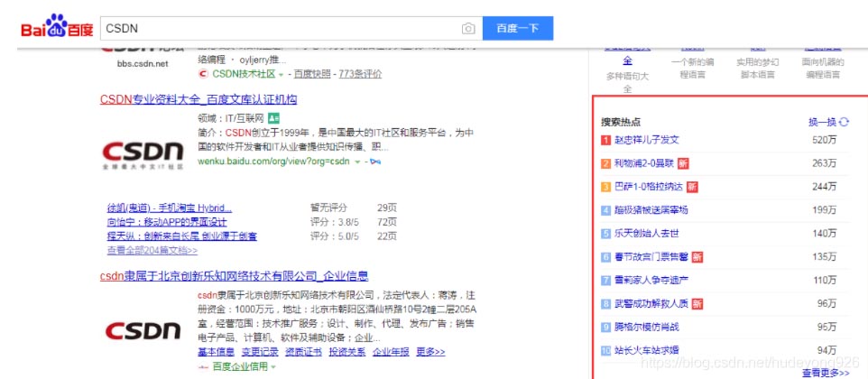Expand the 百度企业信用 dropdown arrow

coord(273,367)
